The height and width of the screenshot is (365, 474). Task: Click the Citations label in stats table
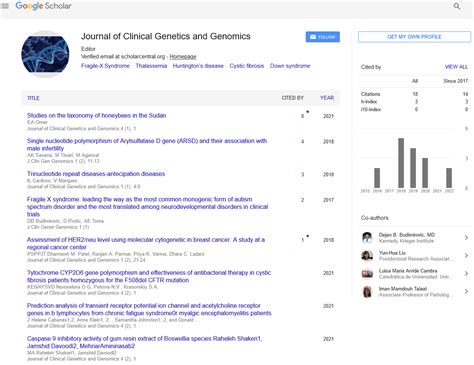pyautogui.click(x=370, y=94)
